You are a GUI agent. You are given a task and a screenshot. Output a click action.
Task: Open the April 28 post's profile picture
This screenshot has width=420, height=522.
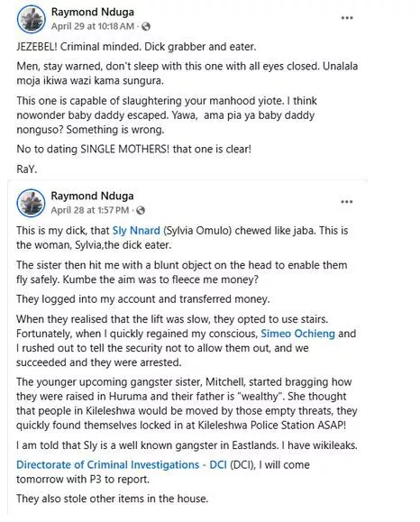point(31,203)
